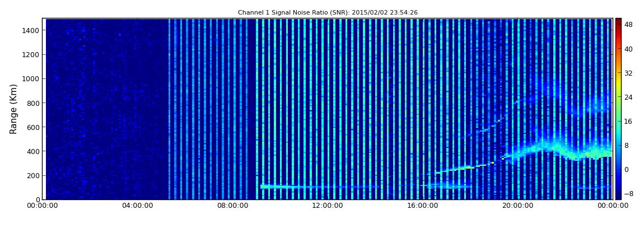Click the 04:00:00 time axis label
The height and width of the screenshot is (228, 644).
click(137, 206)
